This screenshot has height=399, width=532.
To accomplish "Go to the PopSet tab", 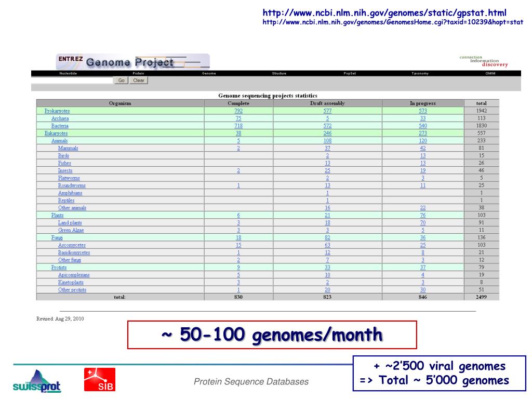I will coord(350,73).
